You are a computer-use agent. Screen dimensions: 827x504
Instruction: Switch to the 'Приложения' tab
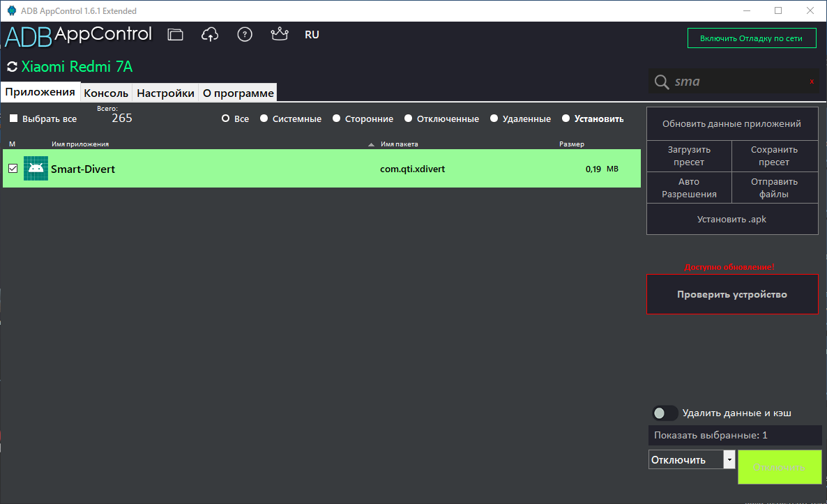40,92
